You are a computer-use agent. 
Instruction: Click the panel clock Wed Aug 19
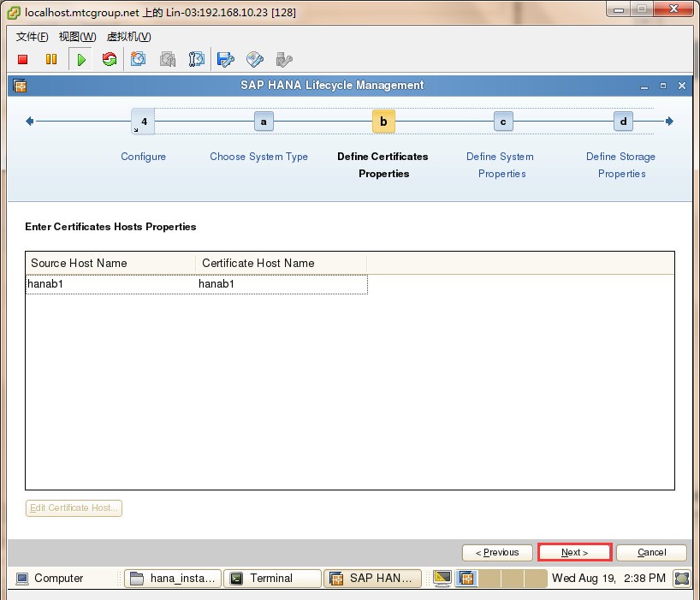[x=608, y=578]
